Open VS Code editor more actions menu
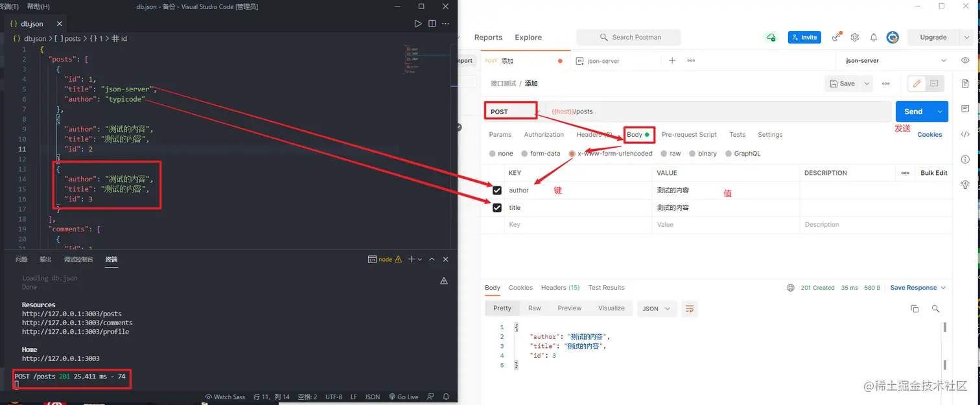 (x=446, y=23)
